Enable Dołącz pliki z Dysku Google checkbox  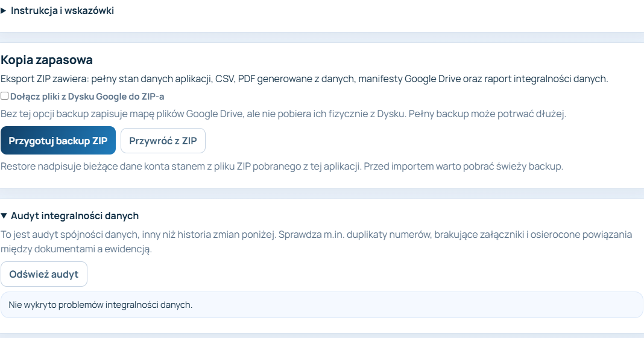4,96
